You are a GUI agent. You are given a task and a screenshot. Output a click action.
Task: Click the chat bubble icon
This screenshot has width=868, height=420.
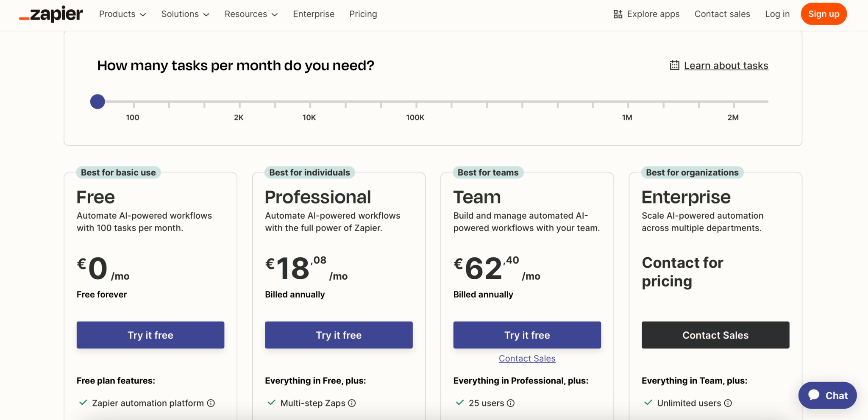point(814,395)
